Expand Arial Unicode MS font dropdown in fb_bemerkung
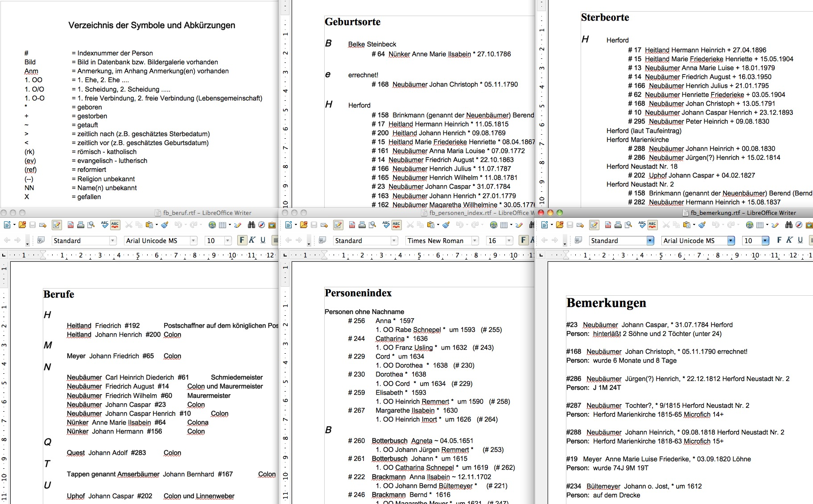Viewport: 813px width, 504px height. [x=731, y=241]
